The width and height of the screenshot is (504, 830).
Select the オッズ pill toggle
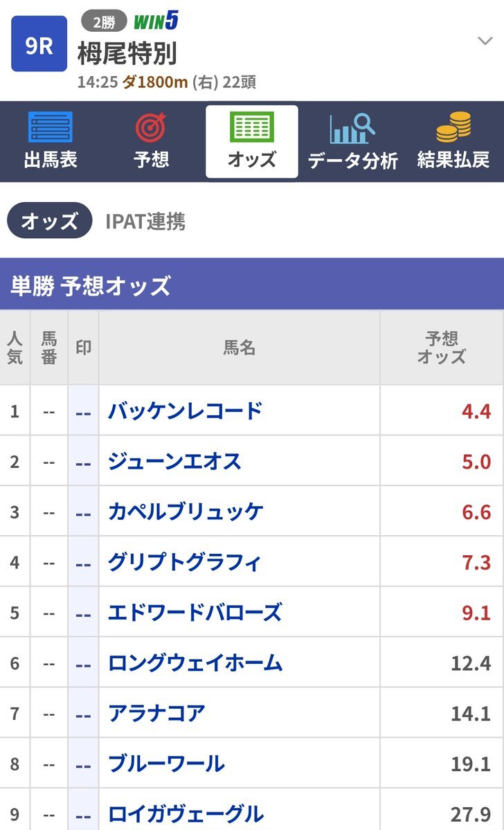tap(49, 221)
